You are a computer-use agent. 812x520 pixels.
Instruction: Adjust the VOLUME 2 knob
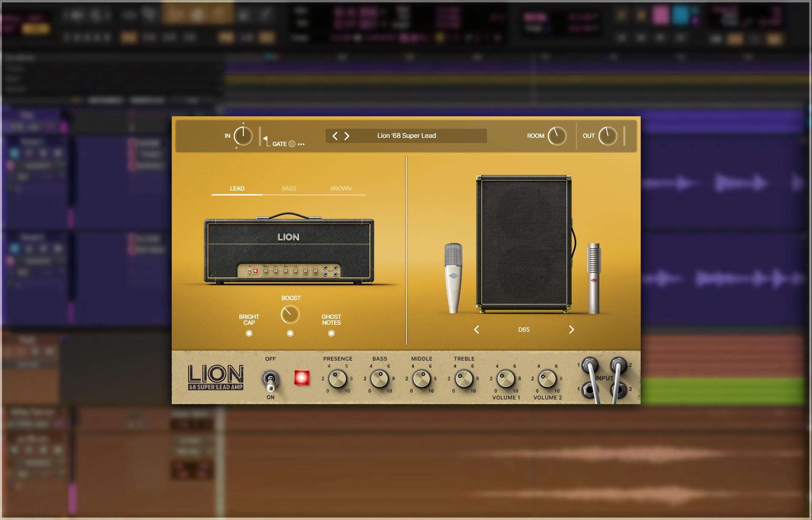[x=547, y=379]
